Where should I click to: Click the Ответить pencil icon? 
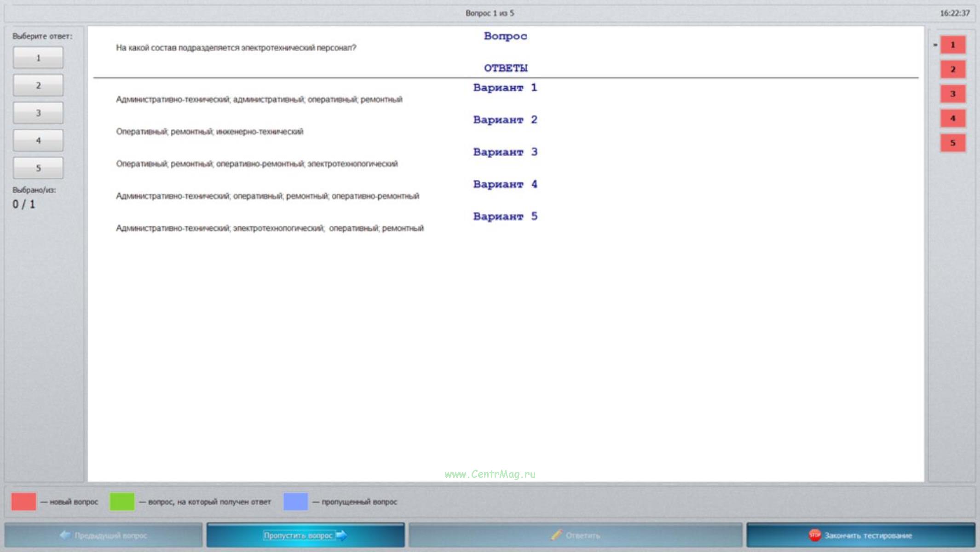(x=557, y=535)
